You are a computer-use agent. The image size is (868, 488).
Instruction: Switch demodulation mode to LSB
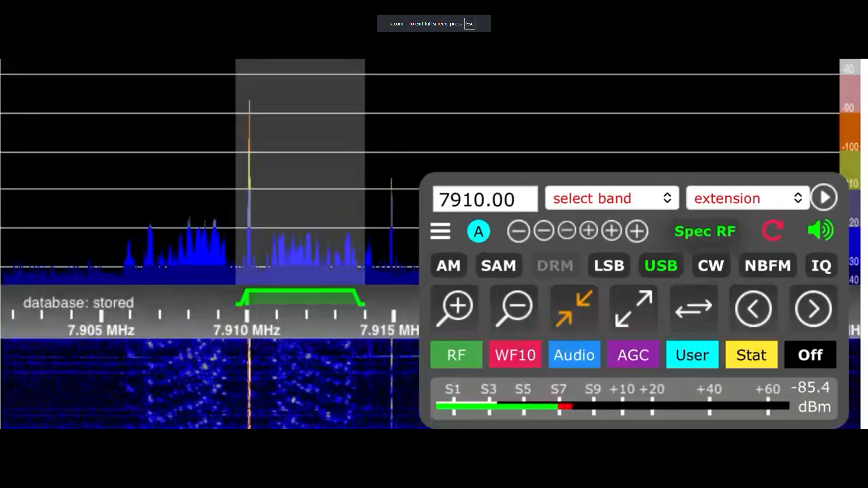[x=609, y=266]
